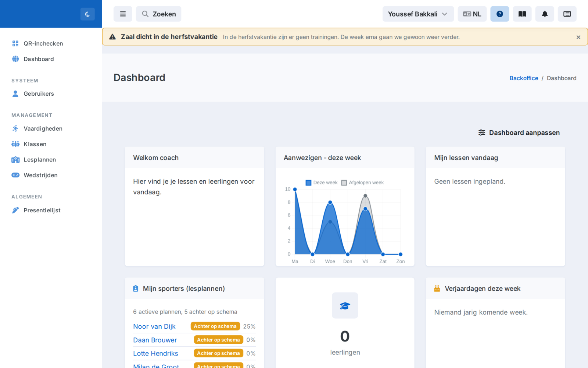588x368 pixels.
Task: Toggle Deze week legend in chart
Action: pyautogui.click(x=322, y=183)
